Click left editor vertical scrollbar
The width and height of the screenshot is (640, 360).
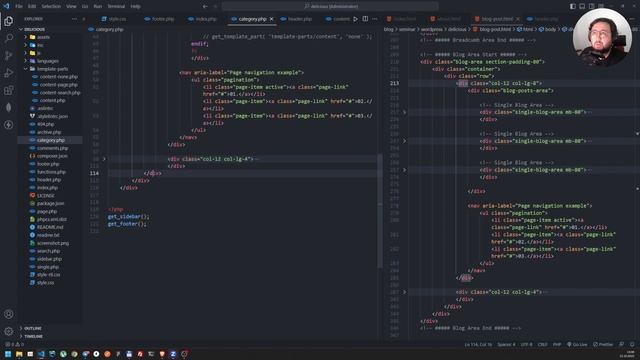380,211
